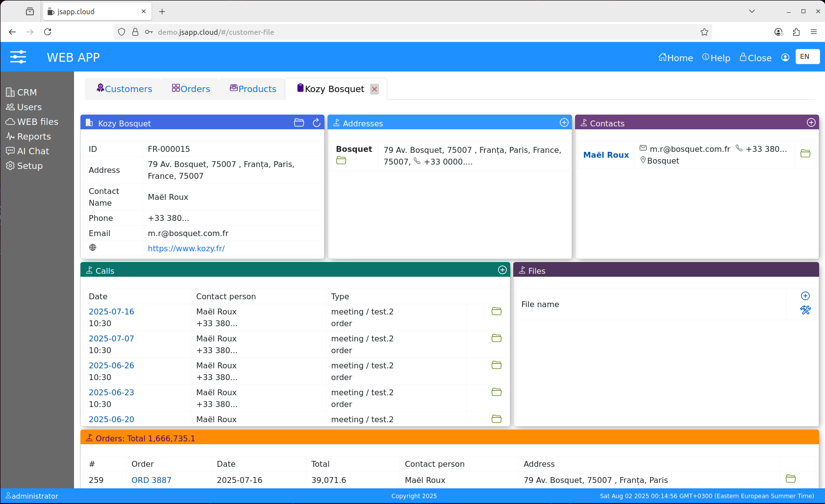The image size is (825, 504).
Task: Open order ORD 3887 link
Action: (151, 480)
